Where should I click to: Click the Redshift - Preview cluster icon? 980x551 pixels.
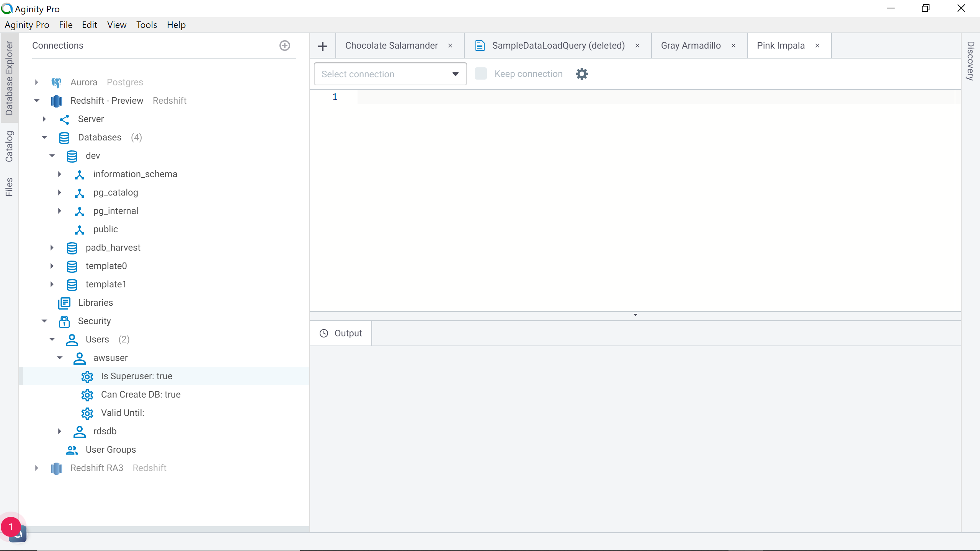(56, 101)
